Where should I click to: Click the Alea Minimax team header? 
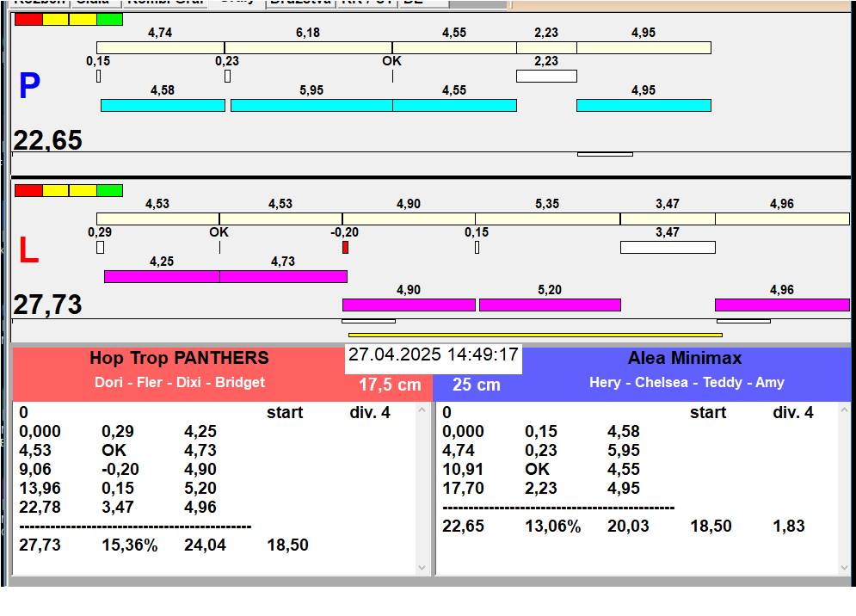[x=685, y=359]
